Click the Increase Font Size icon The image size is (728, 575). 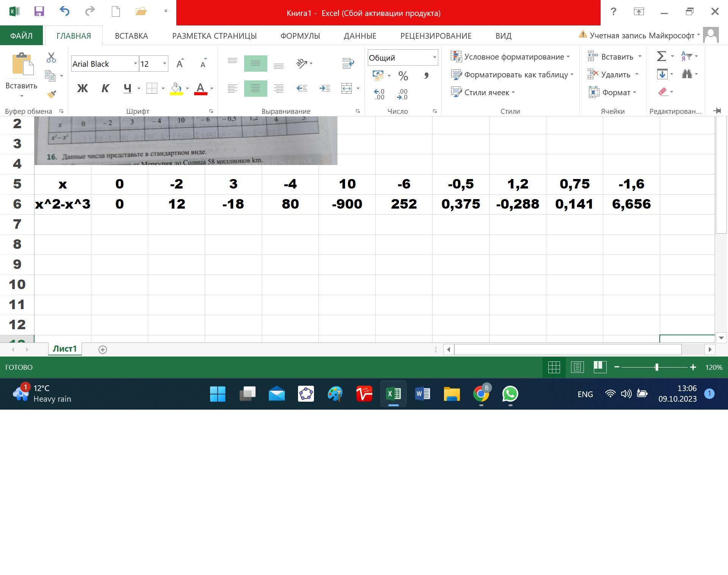pos(180,64)
